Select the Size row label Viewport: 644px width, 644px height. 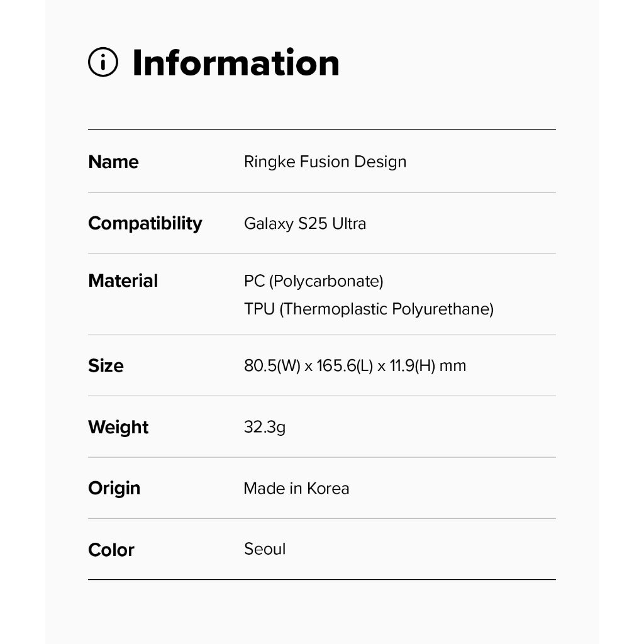coord(106,365)
